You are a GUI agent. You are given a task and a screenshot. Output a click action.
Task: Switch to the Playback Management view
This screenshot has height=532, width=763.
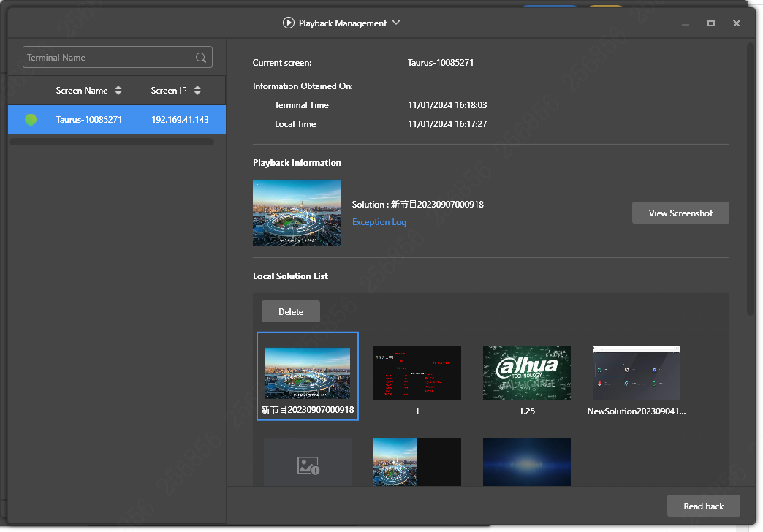click(x=341, y=23)
